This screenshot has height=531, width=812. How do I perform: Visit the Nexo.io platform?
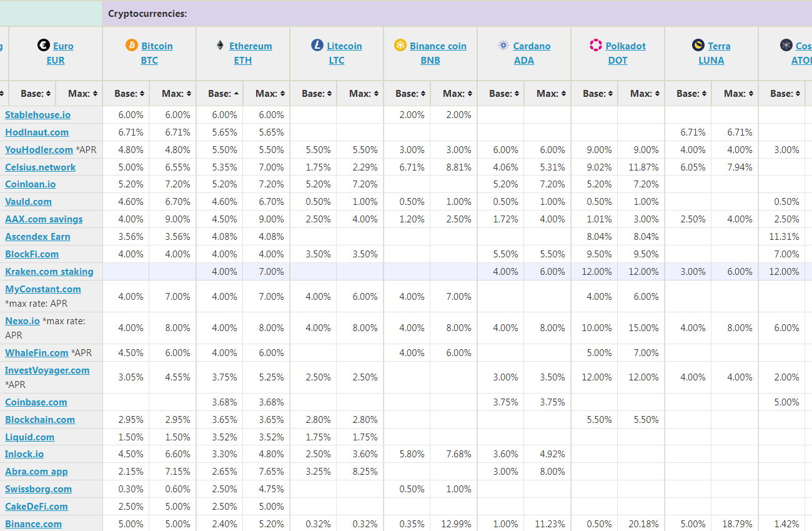click(x=22, y=320)
